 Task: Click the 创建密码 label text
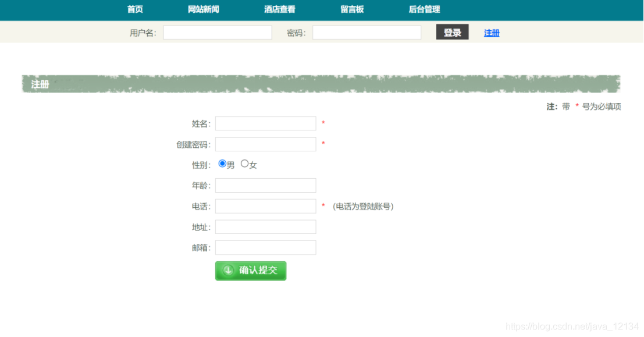194,145
